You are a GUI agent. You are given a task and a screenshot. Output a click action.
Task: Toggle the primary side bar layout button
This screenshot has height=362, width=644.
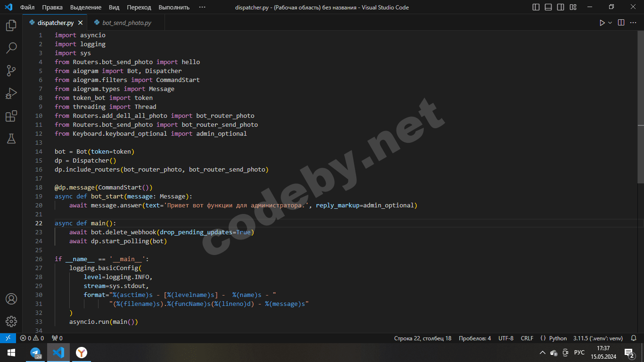[536, 7]
